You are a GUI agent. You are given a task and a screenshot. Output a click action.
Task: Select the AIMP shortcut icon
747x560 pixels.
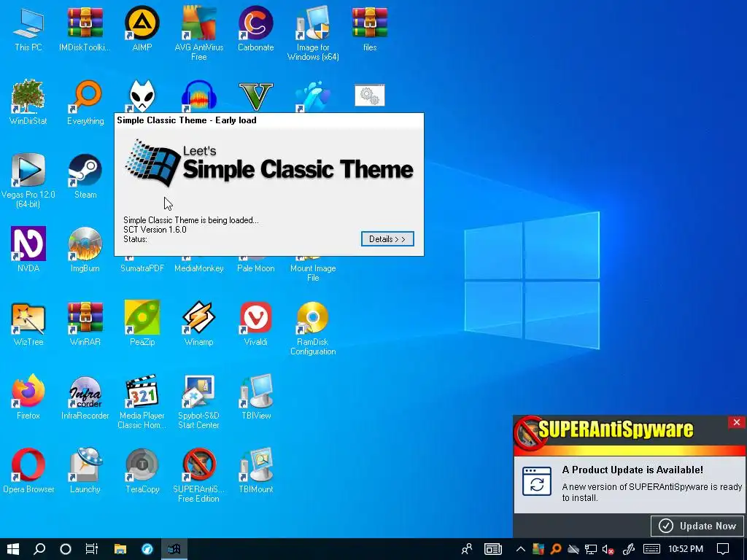tap(142, 23)
